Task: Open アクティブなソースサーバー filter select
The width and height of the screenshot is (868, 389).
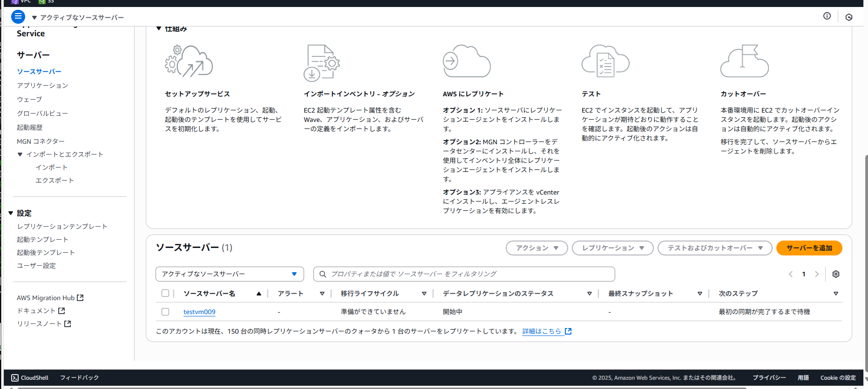Action: coord(230,274)
